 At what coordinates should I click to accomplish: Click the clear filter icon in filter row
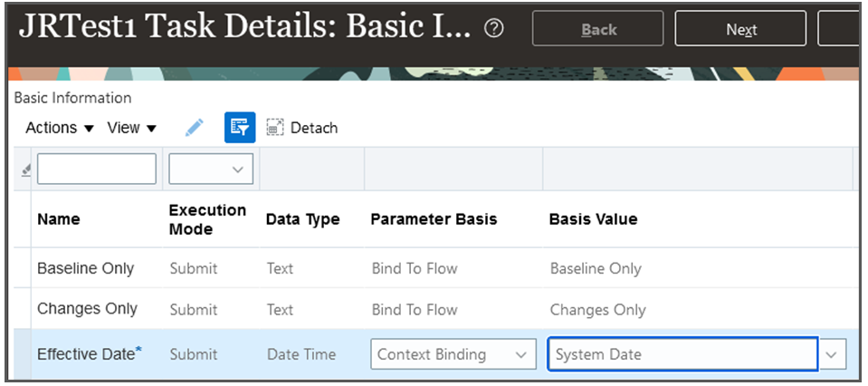coord(24,169)
